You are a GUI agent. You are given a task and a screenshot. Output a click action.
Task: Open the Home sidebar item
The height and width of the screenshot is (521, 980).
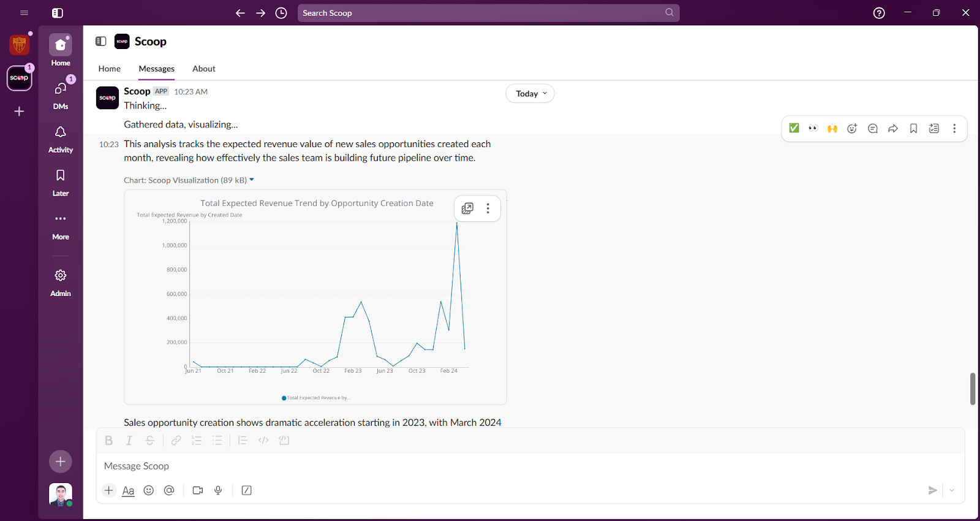61,50
